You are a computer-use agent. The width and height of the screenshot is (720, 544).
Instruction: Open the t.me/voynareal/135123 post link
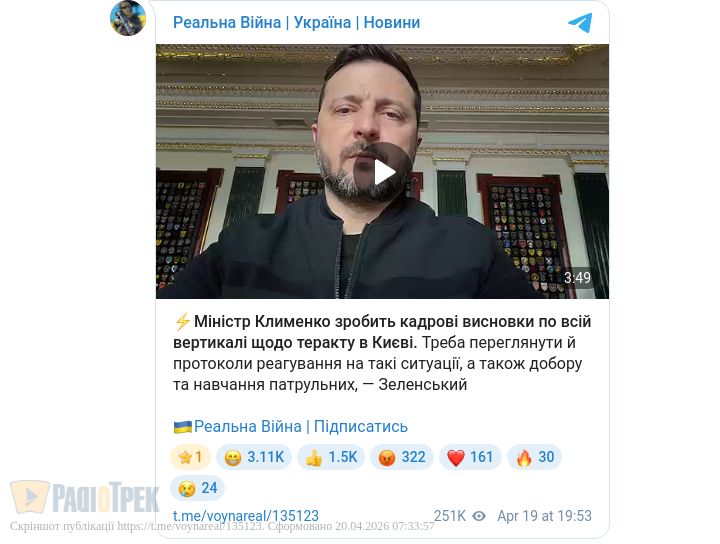click(x=246, y=516)
